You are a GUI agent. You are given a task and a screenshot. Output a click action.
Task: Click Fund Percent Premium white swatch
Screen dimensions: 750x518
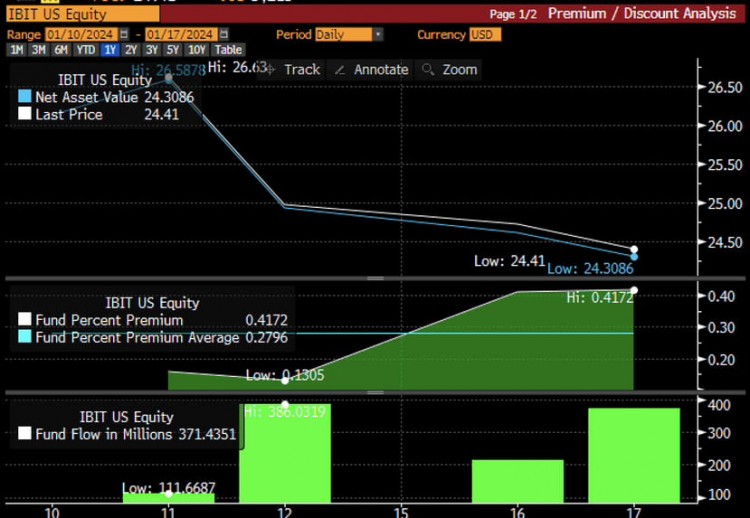point(25,320)
